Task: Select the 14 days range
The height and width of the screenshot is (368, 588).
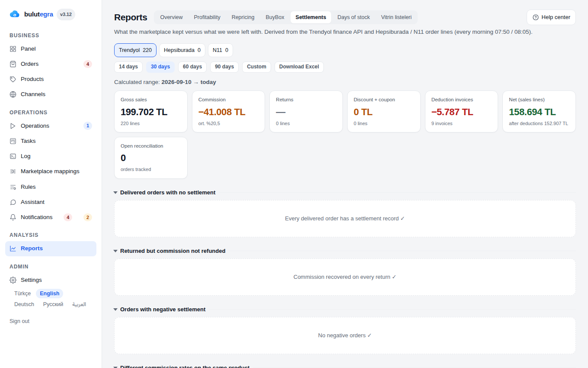Action: tap(128, 67)
